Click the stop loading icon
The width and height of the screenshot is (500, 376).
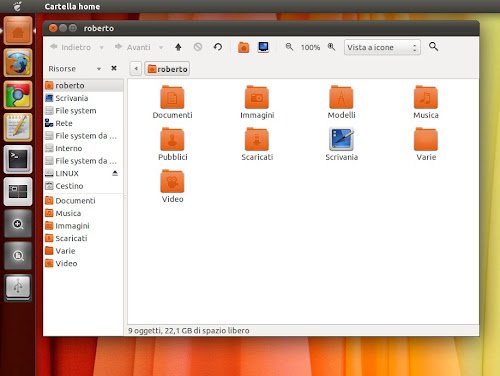198,47
